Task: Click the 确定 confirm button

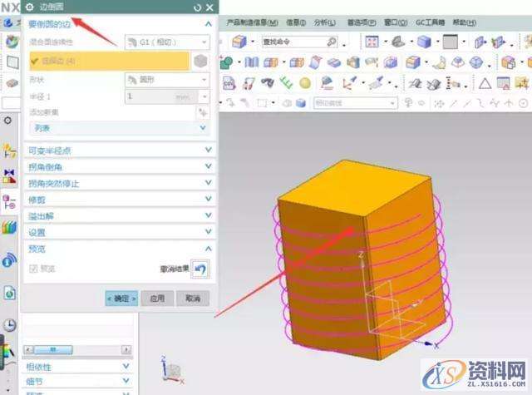Action: tap(121, 298)
